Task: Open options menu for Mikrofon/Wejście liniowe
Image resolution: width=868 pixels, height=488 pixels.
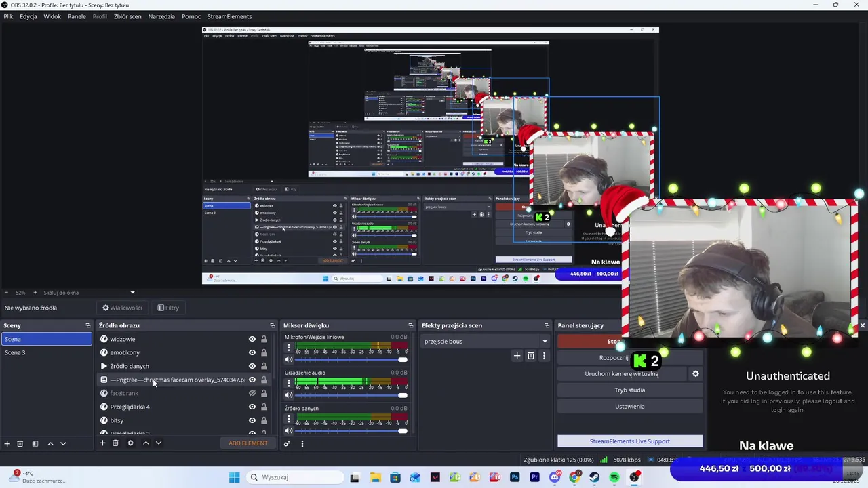Action: click(289, 347)
